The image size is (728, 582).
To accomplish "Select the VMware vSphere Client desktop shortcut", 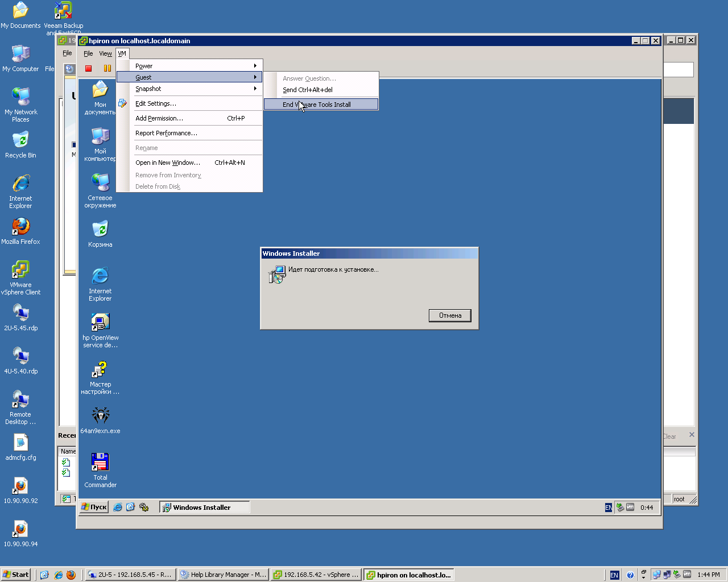I will pyautogui.click(x=20, y=278).
